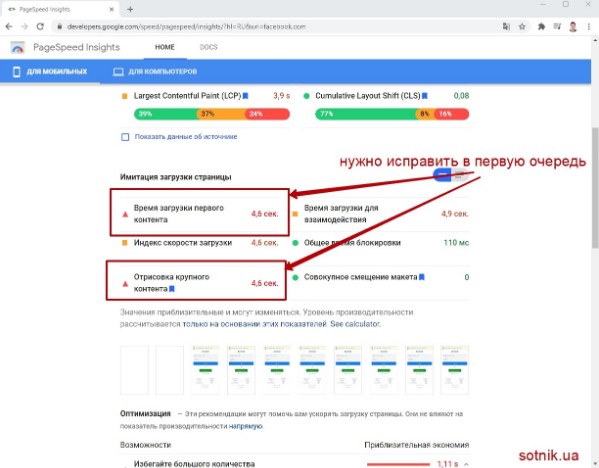Toggle the metrics view switch

[x=450, y=175]
